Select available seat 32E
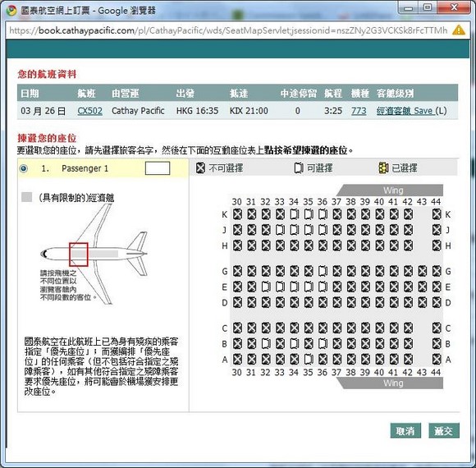The image size is (476, 468). [x=266, y=287]
